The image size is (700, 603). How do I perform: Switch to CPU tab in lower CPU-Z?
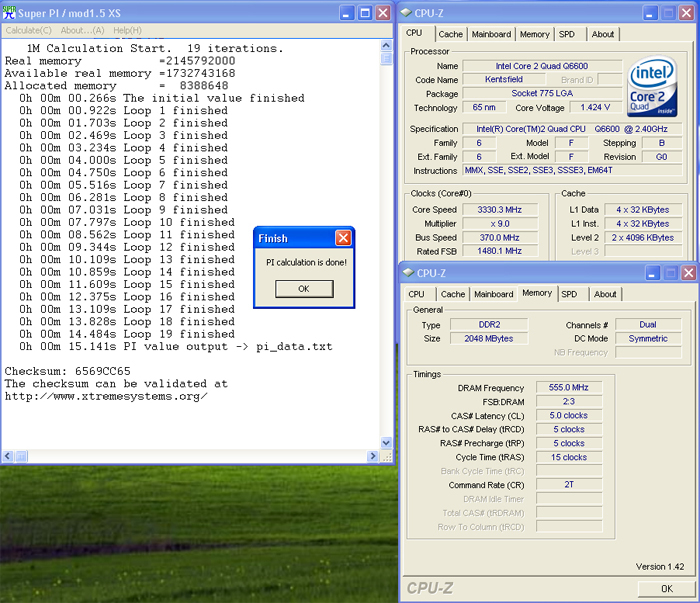pyautogui.click(x=416, y=294)
